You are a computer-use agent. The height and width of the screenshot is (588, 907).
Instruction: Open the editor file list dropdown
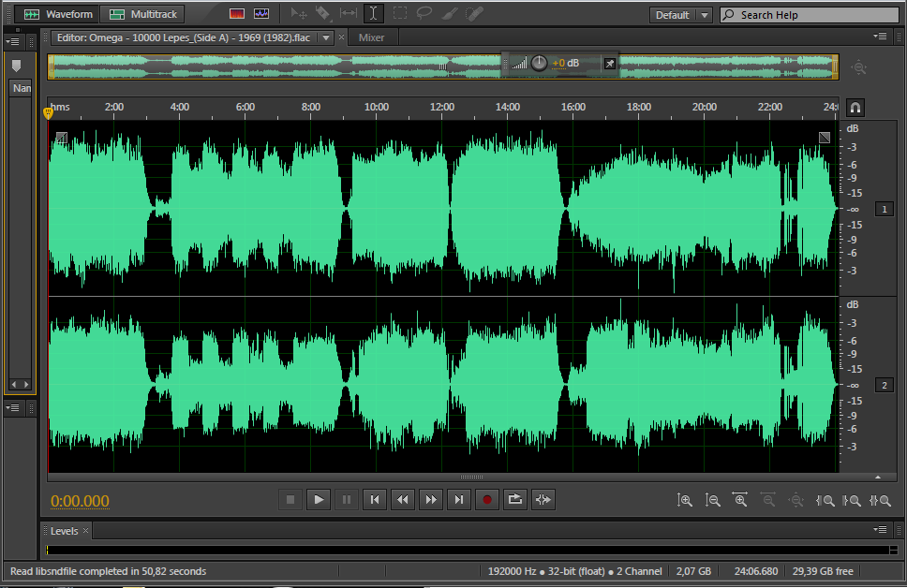click(326, 37)
